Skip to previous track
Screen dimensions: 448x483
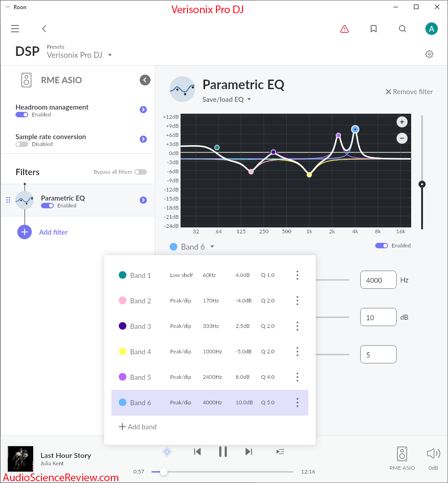coord(197,452)
